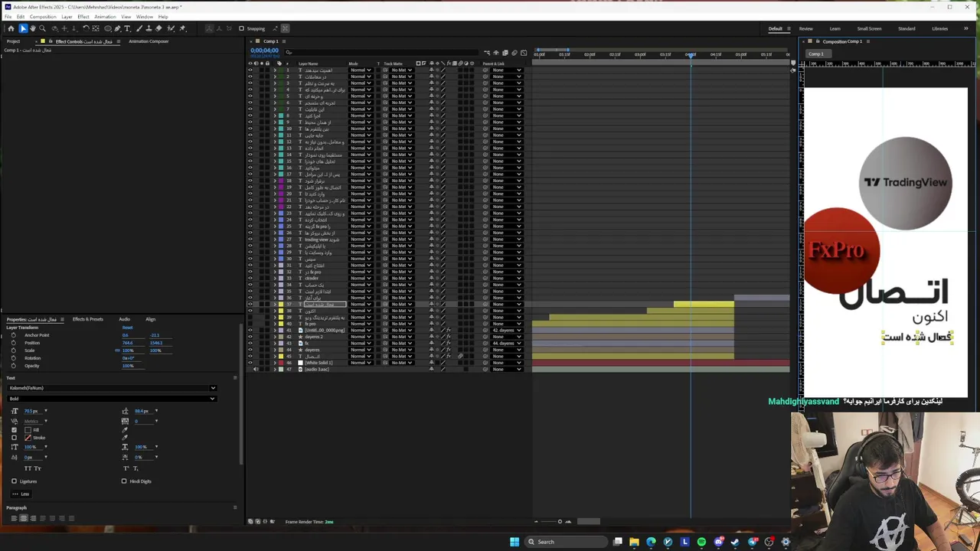The image size is (980, 551).
Task: Open the Animation menu
Action: point(105,17)
